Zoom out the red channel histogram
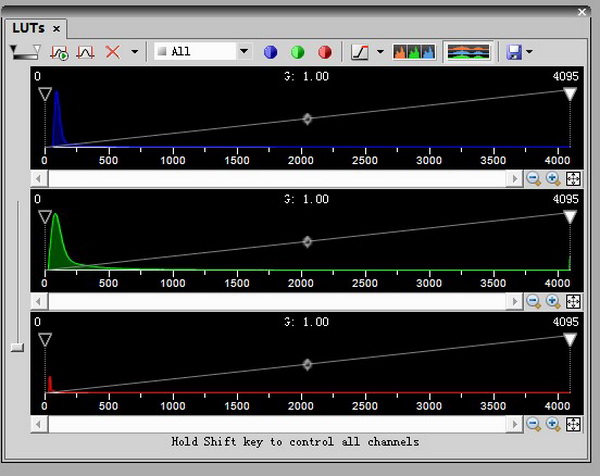The image size is (600, 476). [534, 424]
